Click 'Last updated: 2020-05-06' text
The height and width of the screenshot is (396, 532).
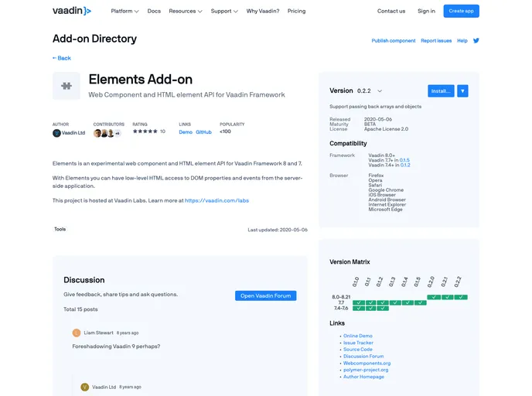pos(278,230)
